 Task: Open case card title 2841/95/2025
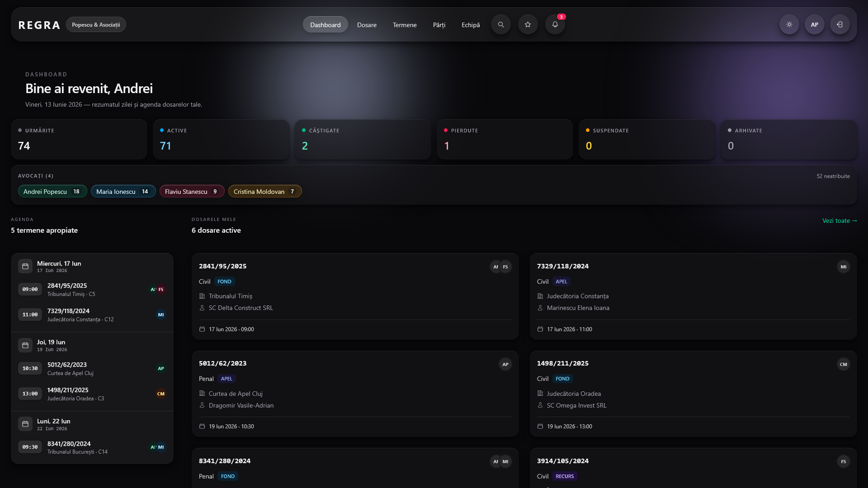223,266
